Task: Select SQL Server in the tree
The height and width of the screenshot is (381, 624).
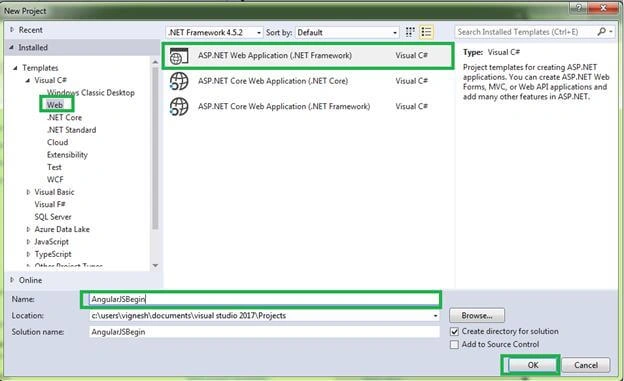Action: coord(53,217)
